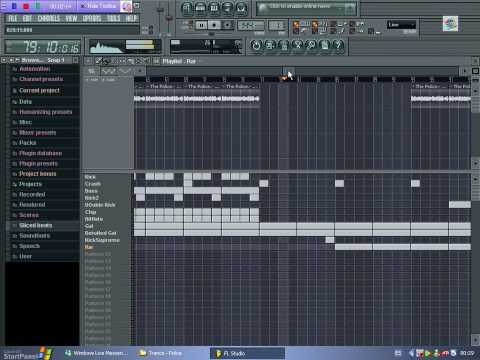Open the Windows Start button
This screenshot has height=360, width=480.
coord(27,354)
